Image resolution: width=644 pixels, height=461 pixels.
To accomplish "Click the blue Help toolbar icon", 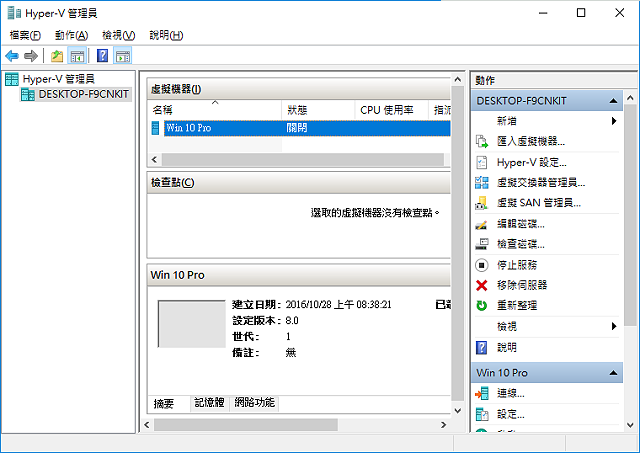I will 103,55.
